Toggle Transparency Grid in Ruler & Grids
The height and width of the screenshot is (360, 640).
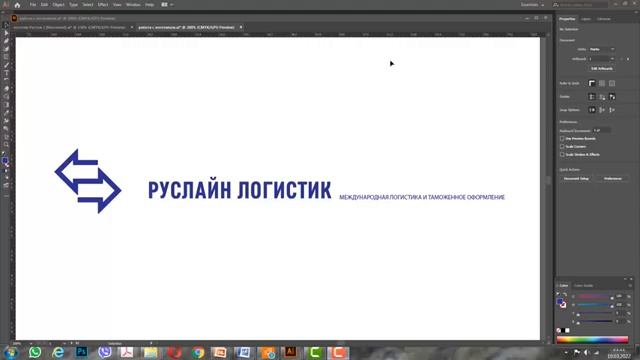click(612, 83)
